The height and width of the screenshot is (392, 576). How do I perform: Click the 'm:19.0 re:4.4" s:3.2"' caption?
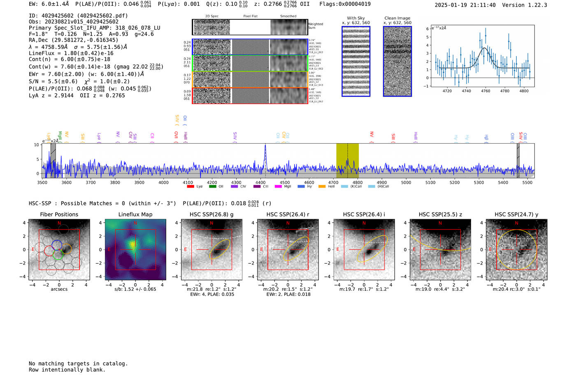pos(440,289)
